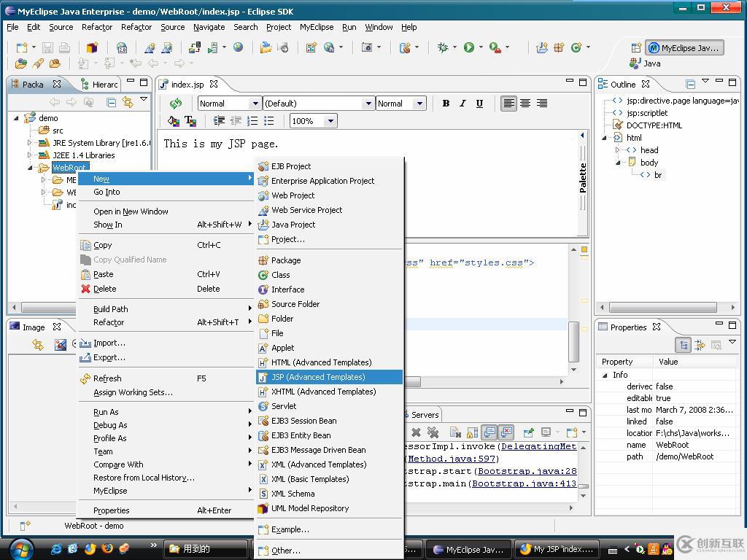Viewport: 747px width, 560px height.
Task: Select JSP (Advanced Templates) from submenu
Action: tap(318, 377)
